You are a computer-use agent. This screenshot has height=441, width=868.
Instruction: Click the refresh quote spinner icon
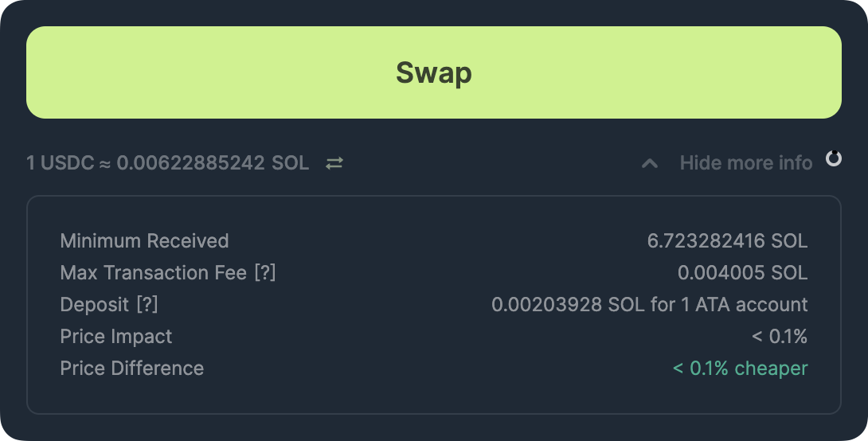click(x=833, y=158)
